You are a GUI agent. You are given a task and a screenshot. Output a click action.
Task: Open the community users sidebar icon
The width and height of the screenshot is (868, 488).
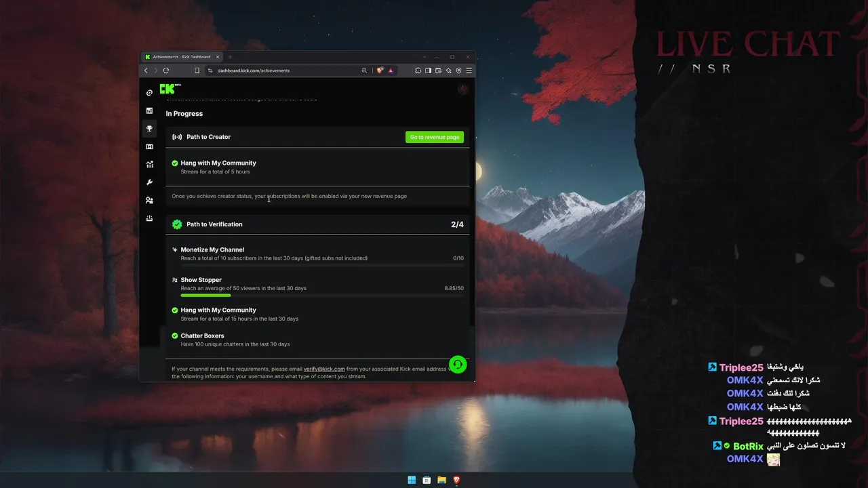click(149, 200)
